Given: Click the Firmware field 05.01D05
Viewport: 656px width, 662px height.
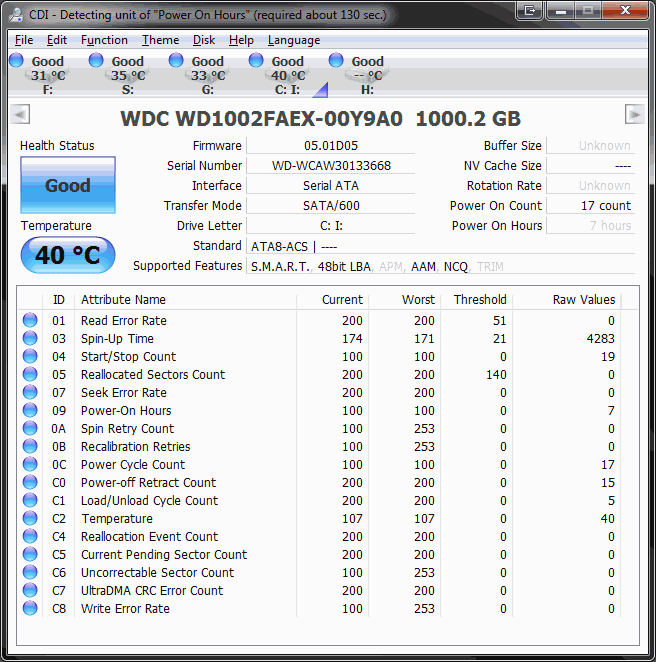Looking at the screenshot, I should click(x=331, y=146).
